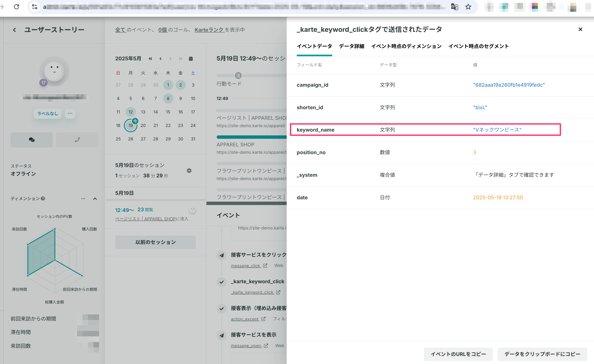Click the Google Translate icon in address bar
This screenshot has width=594, height=364.
pyautogui.click(x=454, y=7)
